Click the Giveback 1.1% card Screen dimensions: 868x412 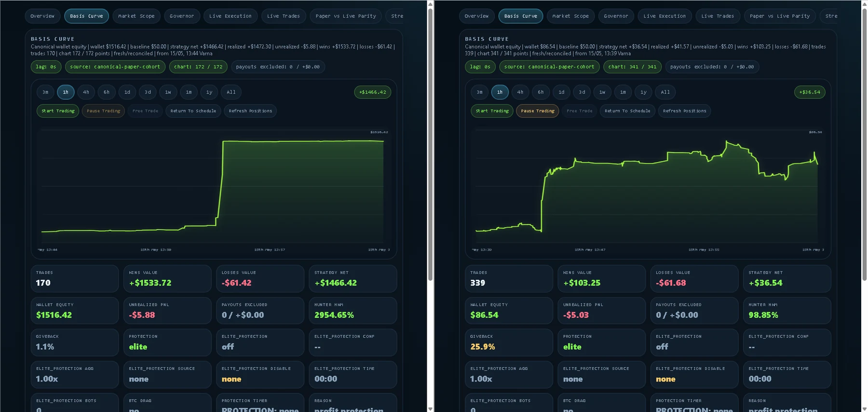[x=75, y=343]
